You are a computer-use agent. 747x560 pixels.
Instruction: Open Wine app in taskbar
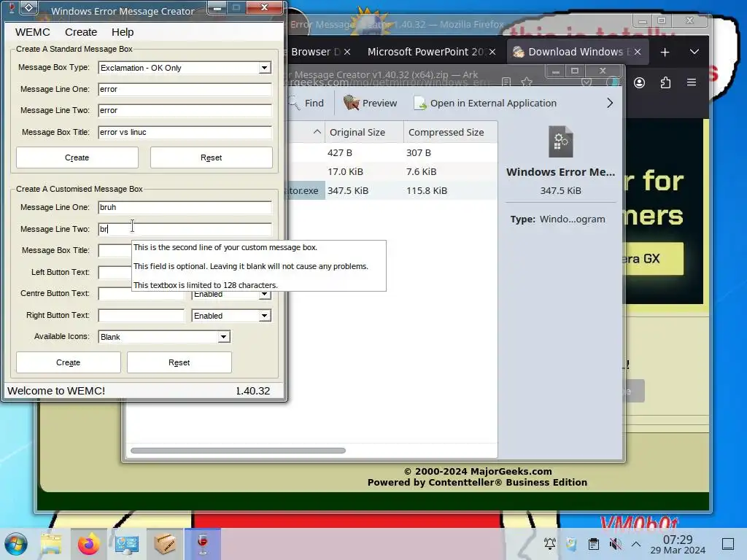pos(203,544)
